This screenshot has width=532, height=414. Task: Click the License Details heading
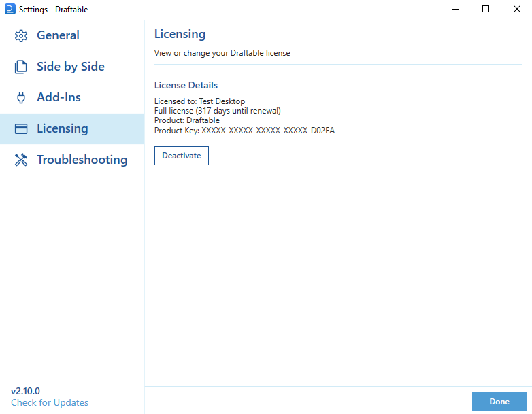click(x=186, y=85)
